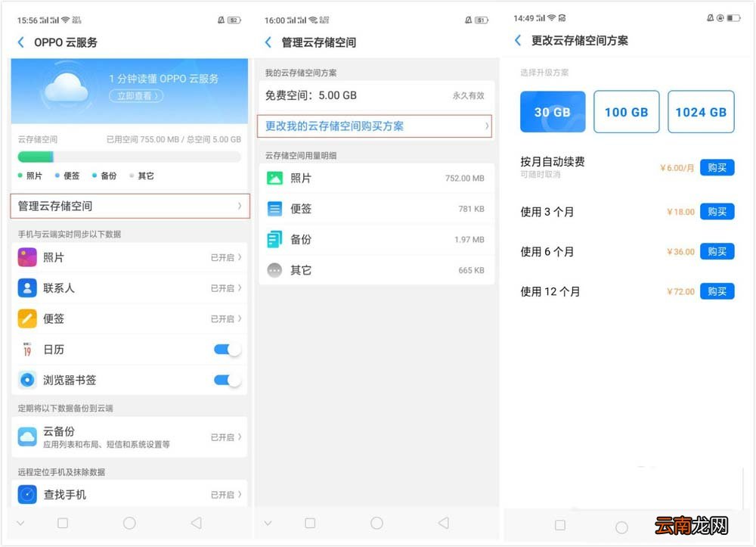Tap the 查找手机 find phone icon

(27, 495)
